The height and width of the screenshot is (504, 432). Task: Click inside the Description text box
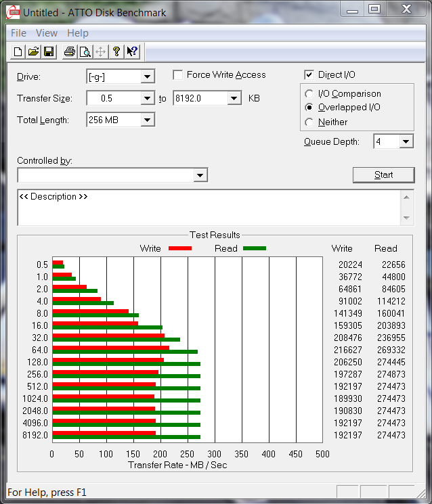click(x=203, y=208)
